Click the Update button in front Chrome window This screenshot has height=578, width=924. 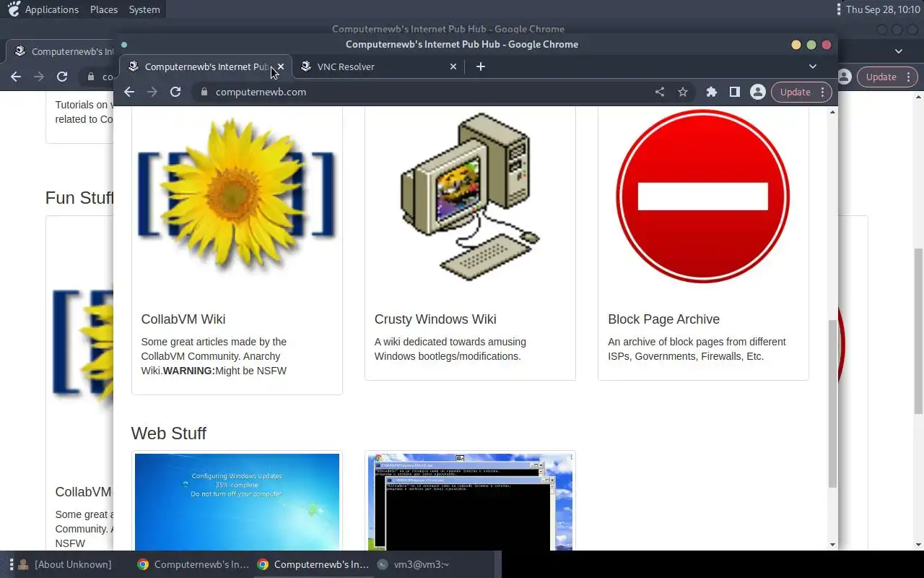pyautogui.click(x=801, y=92)
